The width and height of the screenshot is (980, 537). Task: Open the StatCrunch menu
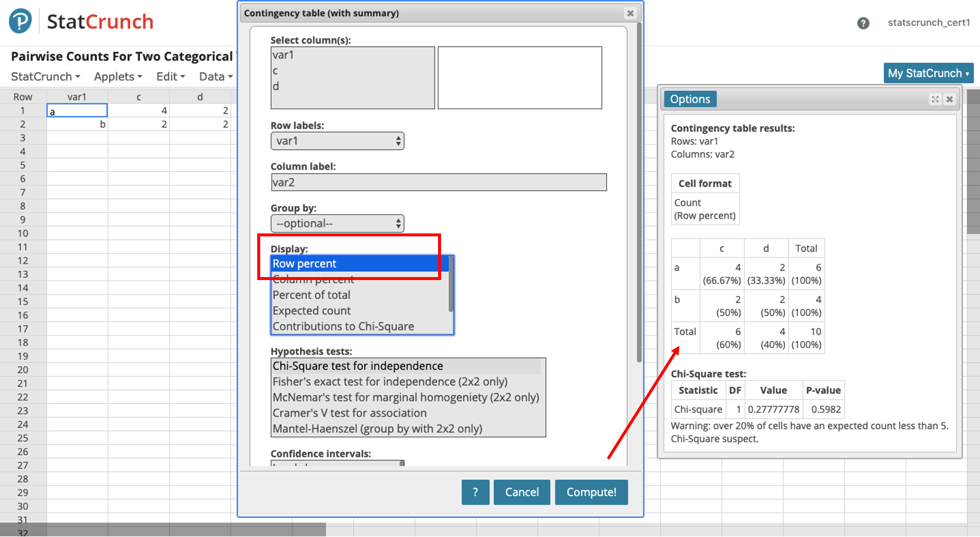(45, 77)
